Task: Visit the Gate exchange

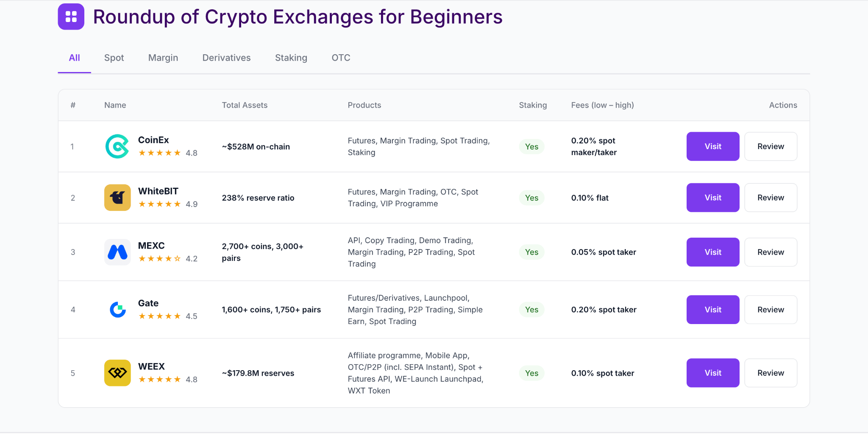Action: click(x=713, y=310)
